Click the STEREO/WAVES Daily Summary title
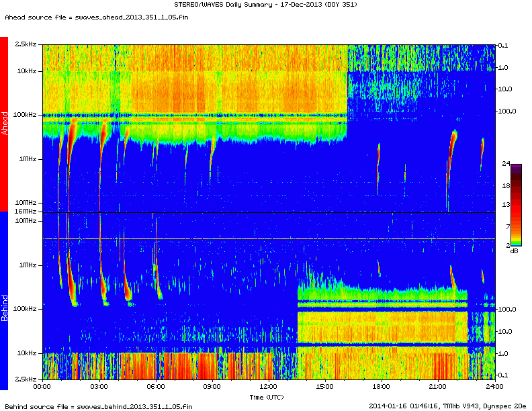The height and width of the screenshot is (411, 532). pos(266,5)
